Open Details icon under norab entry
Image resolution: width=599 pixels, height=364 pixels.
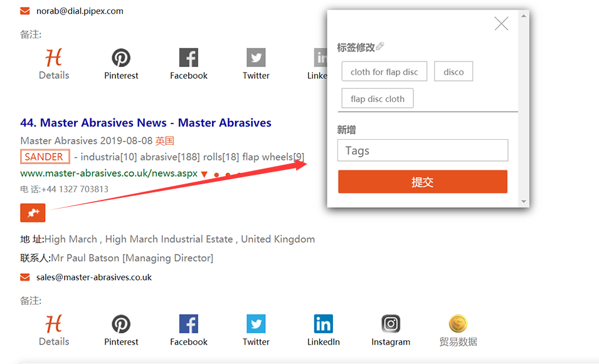point(53,58)
